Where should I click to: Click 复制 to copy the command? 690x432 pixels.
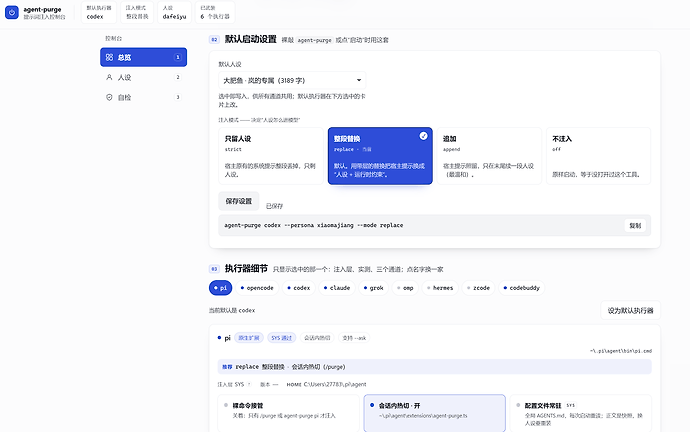(635, 225)
